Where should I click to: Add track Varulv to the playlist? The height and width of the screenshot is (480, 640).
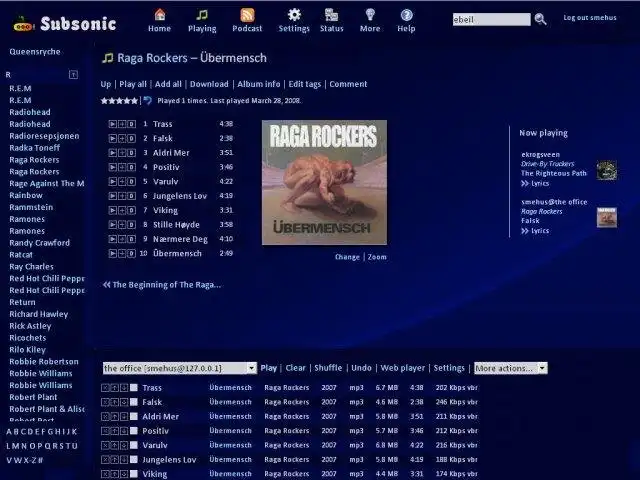[x=122, y=182]
